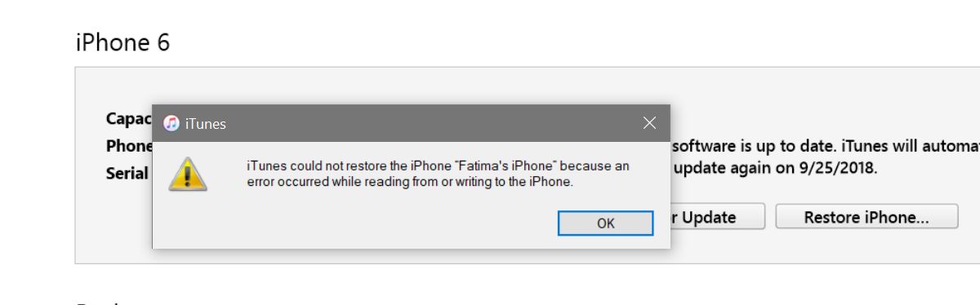Click OK in the iTunes error dialog

click(605, 223)
